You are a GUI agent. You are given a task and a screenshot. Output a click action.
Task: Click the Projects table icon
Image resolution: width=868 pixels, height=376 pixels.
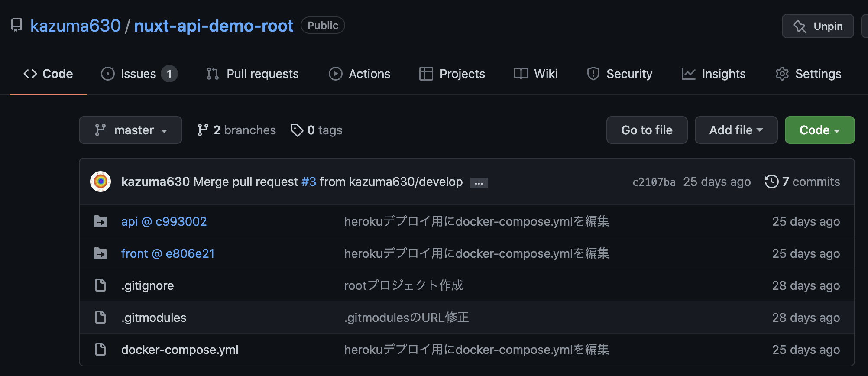click(426, 74)
